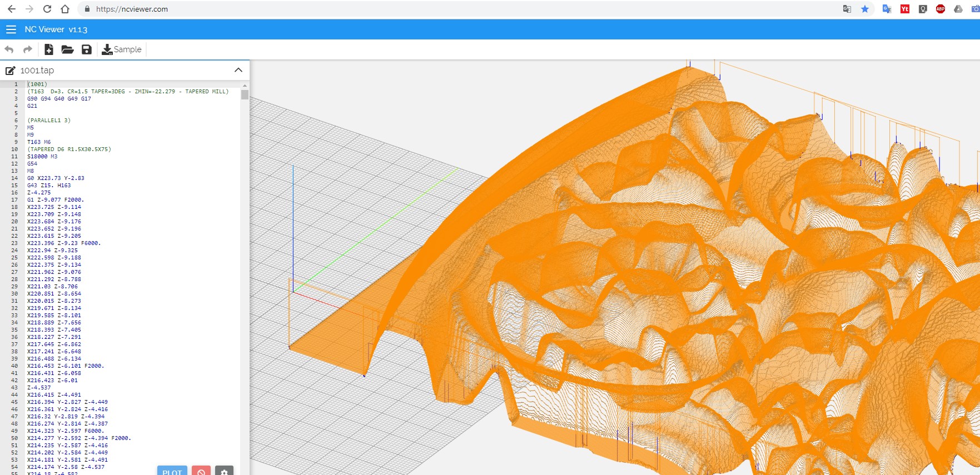The image size is (980, 475).
Task: Click the code editor vertical scrollbar thumb
Action: click(x=245, y=94)
